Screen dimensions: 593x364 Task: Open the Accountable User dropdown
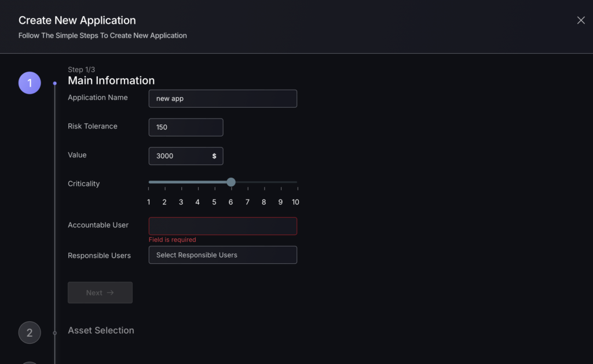(223, 226)
